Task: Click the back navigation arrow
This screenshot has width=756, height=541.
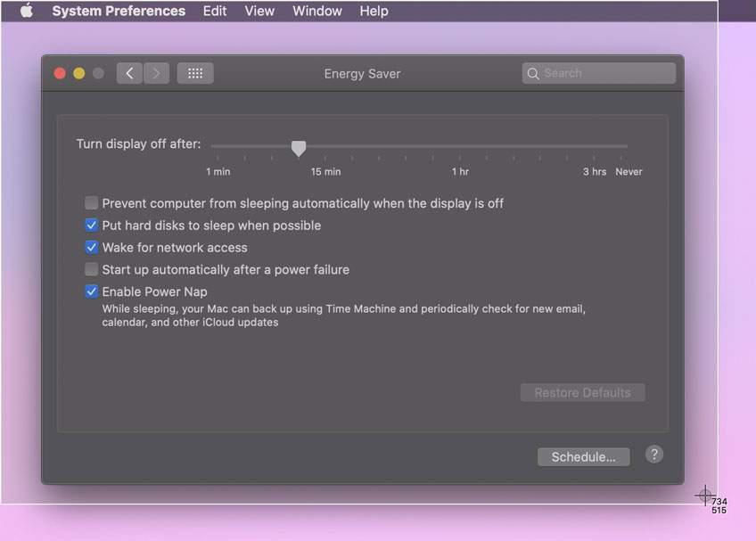Action: point(128,73)
